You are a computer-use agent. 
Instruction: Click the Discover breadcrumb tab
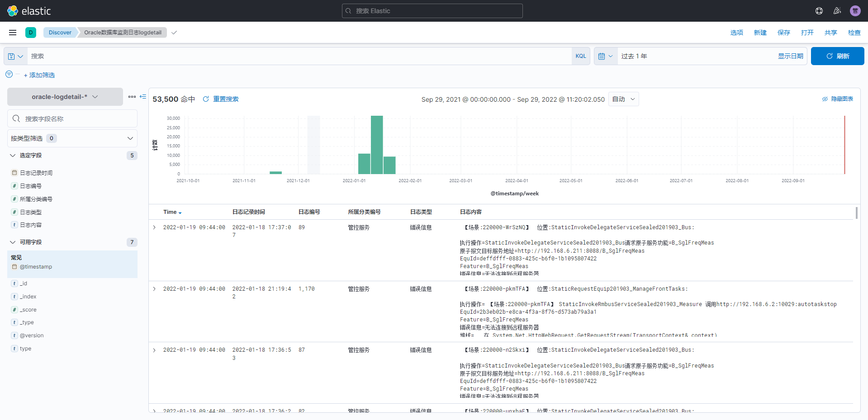coord(60,33)
